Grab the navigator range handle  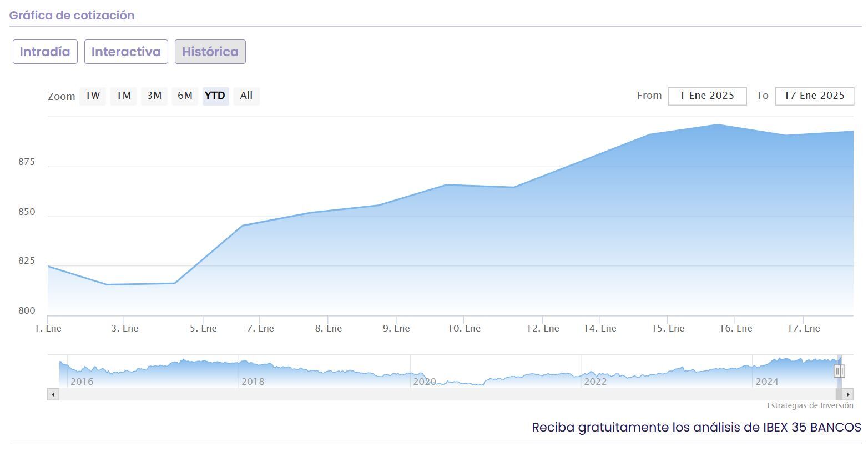point(839,370)
